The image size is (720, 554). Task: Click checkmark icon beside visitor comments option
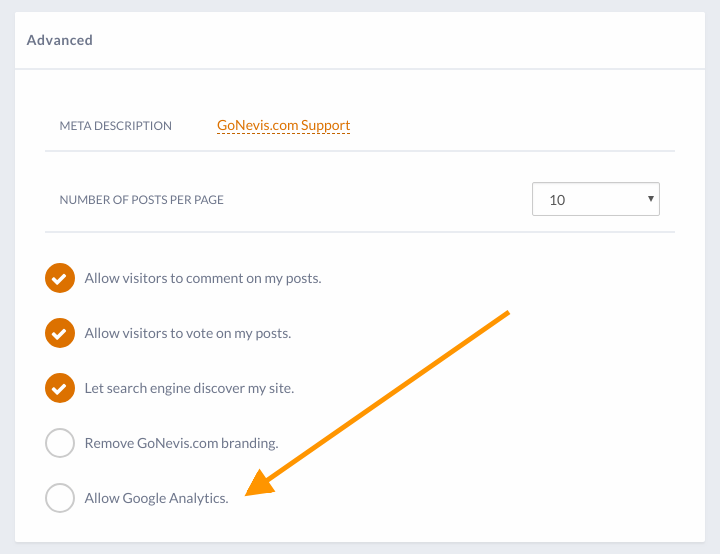(60, 278)
